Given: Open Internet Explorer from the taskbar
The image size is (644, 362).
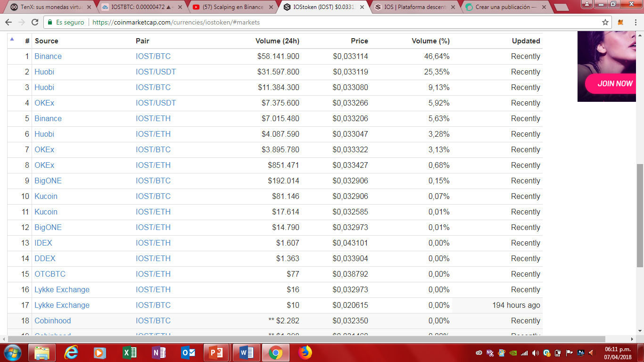Looking at the screenshot, I should 71,352.
